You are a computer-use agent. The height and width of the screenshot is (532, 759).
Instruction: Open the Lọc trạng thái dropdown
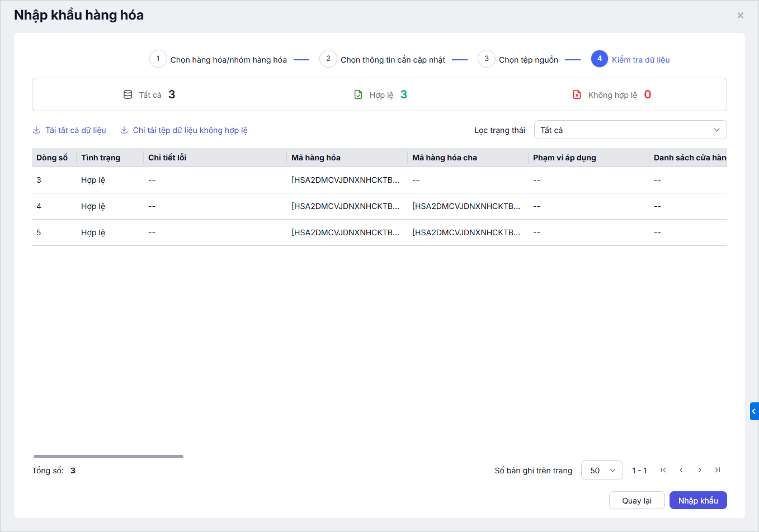pyautogui.click(x=630, y=130)
